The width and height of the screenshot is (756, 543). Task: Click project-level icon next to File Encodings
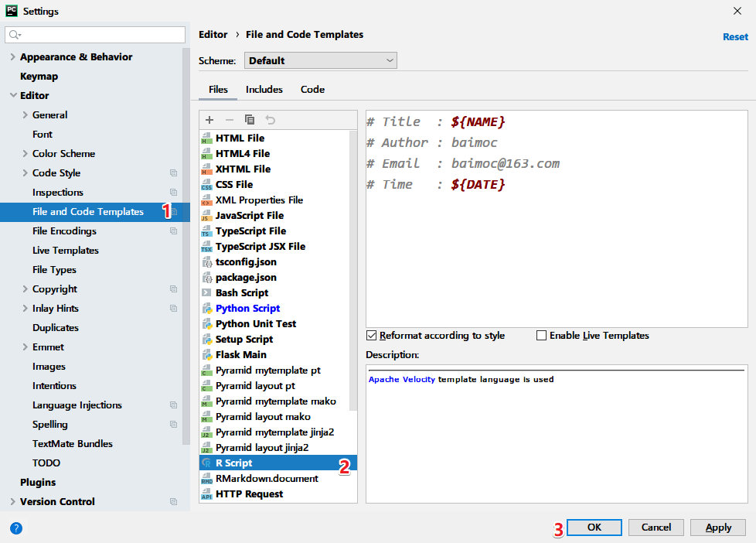[174, 231]
